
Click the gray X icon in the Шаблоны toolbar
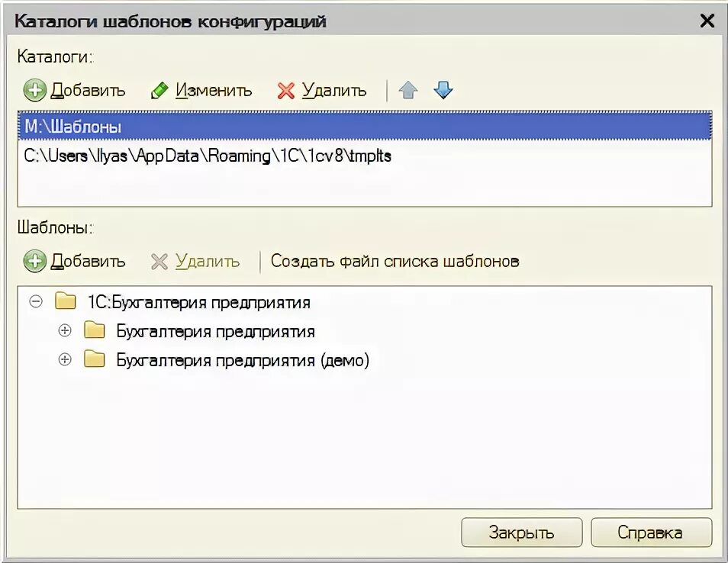[159, 262]
